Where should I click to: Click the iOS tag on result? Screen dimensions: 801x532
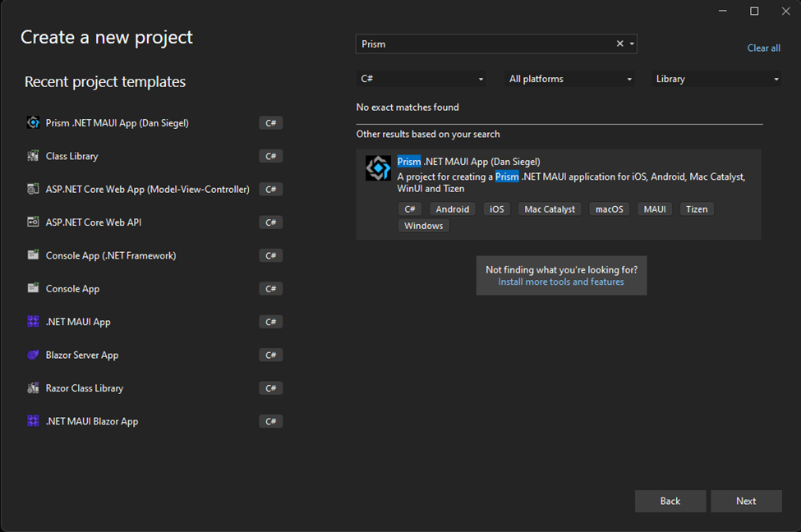tap(496, 209)
